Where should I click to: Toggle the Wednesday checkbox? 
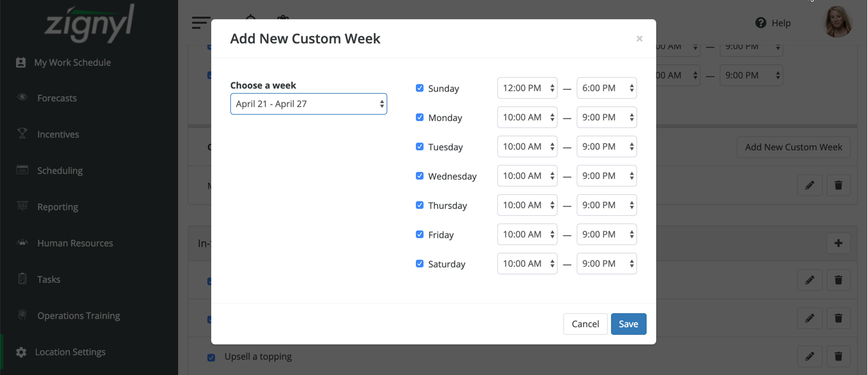pos(420,176)
